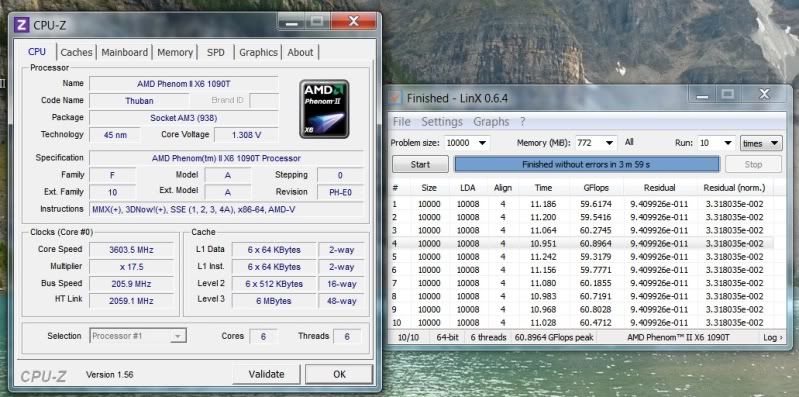Viewport: 799px width, 397px height.
Task: Sort by the LDA column header
Action: pyautogui.click(x=467, y=188)
